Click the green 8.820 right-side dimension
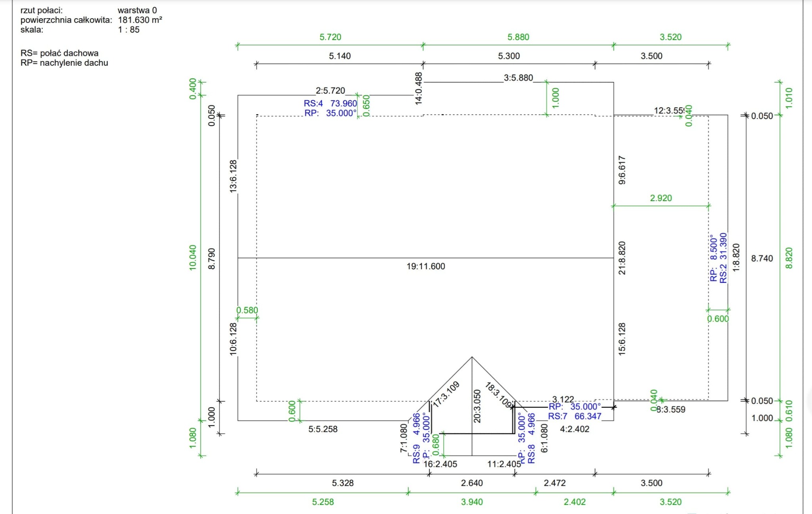812x514 pixels. pyautogui.click(x=789, y=258)
